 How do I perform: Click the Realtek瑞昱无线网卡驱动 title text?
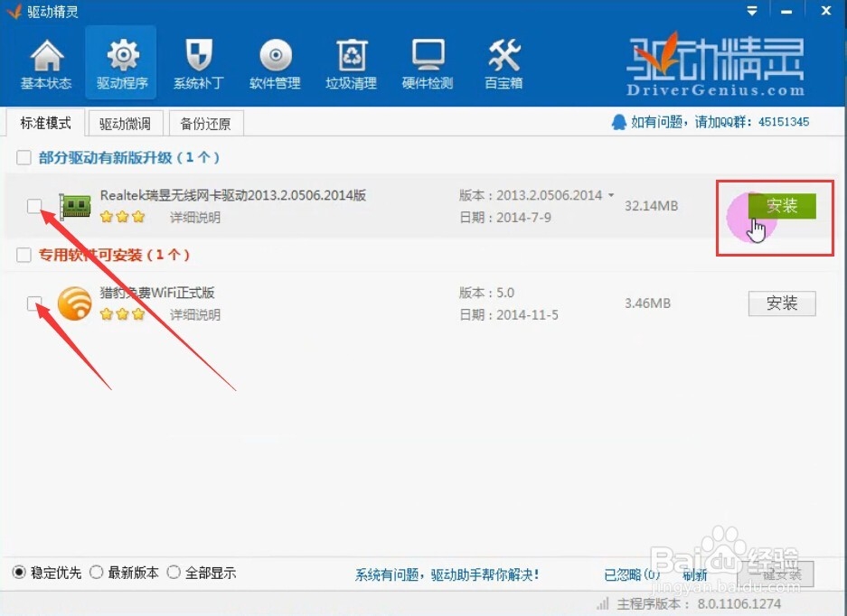pyautogui.click(x=233, y=195)
